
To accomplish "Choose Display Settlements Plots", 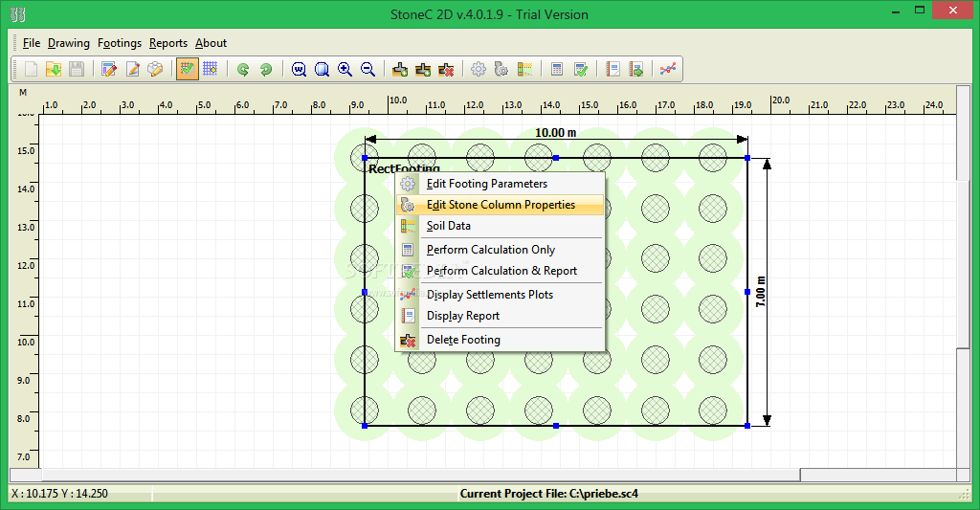I will 500,295.
